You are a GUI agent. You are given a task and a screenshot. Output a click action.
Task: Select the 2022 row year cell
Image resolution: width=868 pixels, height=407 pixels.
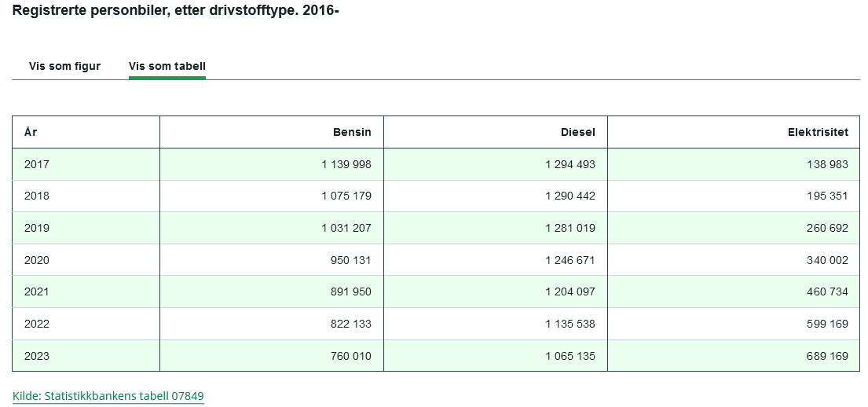(x=86, y=324)
